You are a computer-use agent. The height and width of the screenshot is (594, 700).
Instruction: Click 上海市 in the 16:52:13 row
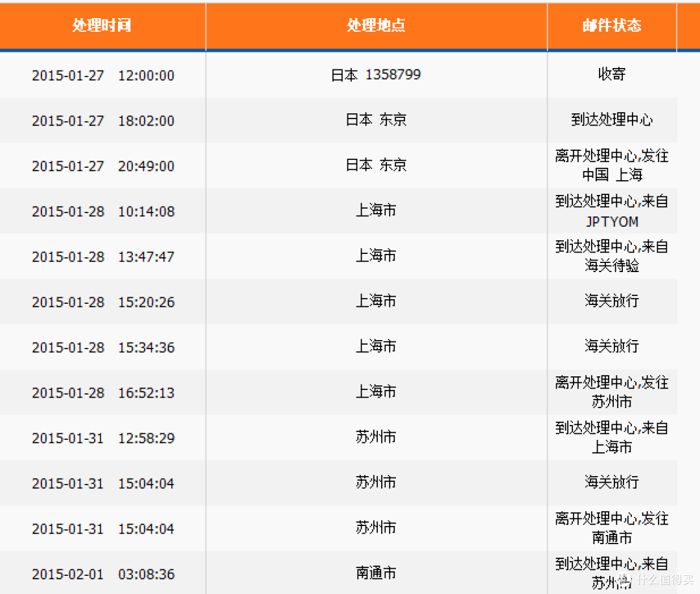tap(376, 392)
